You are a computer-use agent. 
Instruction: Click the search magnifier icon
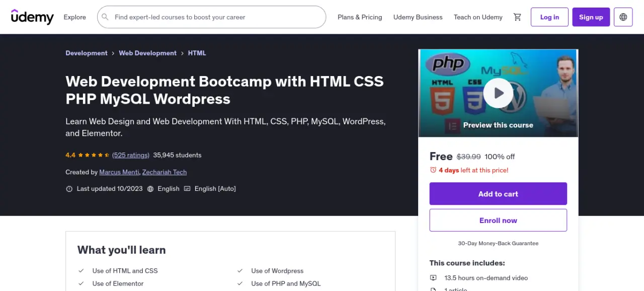click(x=105, y=17)
